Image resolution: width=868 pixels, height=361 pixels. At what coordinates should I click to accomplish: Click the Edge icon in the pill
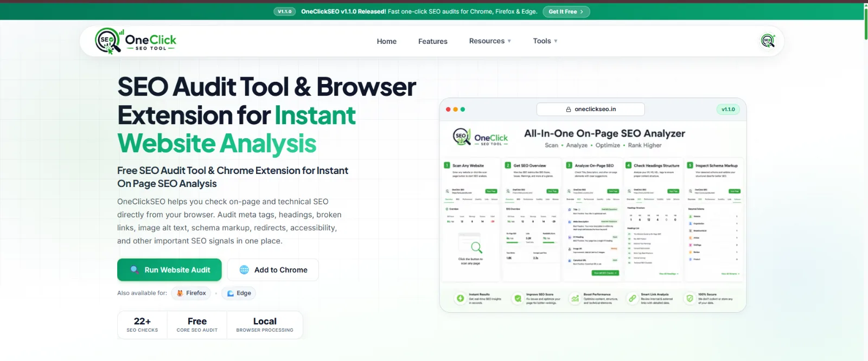pyautogui.click(x=231, y=293)
